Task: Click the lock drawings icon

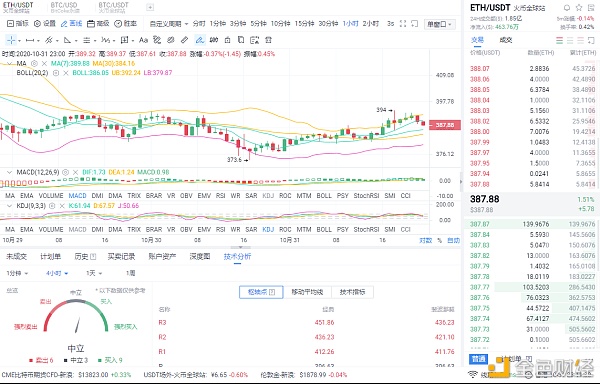Action: point(227,40)
